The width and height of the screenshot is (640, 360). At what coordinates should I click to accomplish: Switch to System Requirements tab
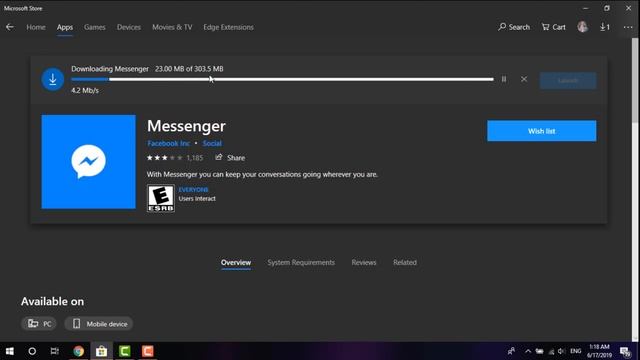(x=301, y=262)
